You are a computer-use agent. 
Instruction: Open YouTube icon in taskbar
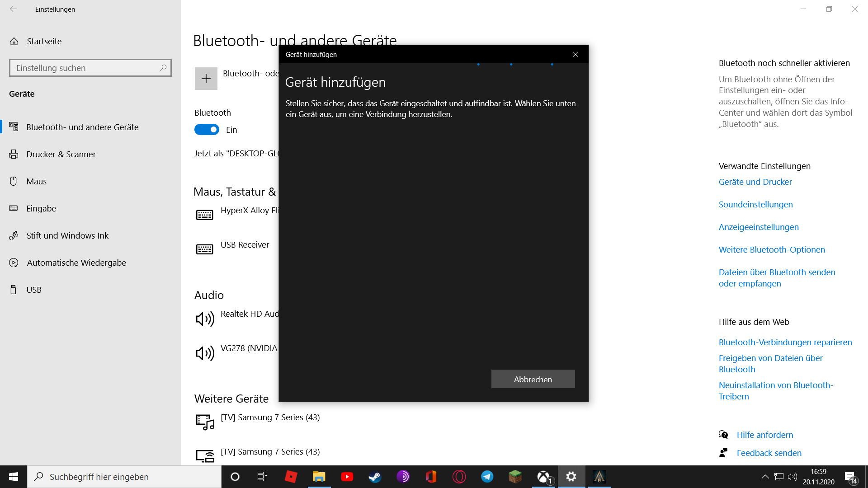pos(347,477)
